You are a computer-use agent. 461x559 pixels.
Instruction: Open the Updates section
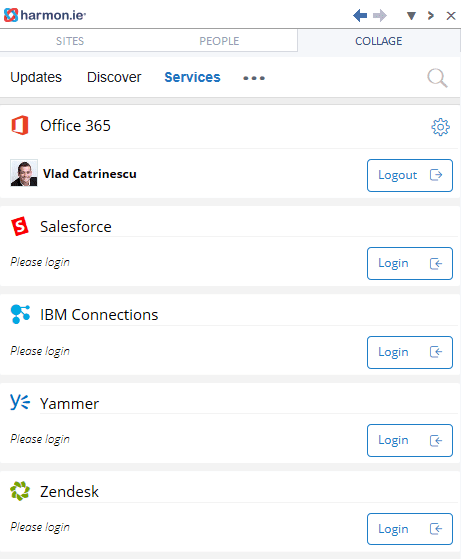click(36, 77)
